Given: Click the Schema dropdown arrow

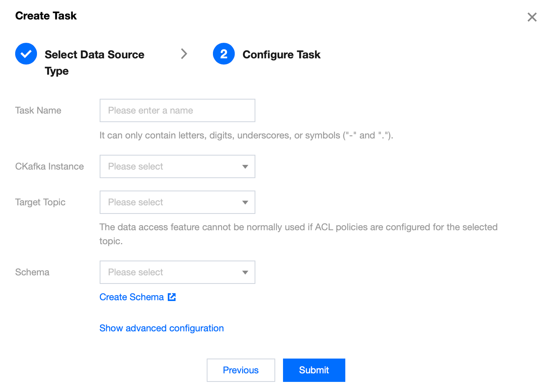Looking at the screenshot, I should [x=245, y=273].
